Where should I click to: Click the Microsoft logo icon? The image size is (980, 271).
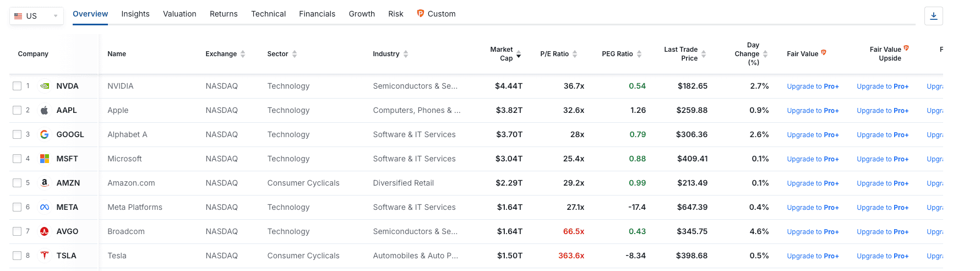point(45,159)
